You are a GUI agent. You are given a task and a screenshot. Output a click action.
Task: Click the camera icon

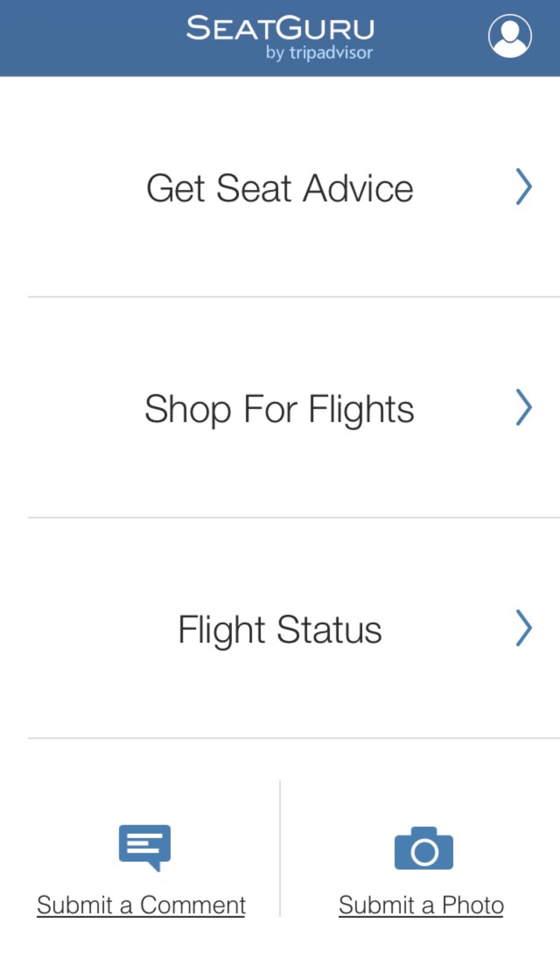click(x=423, y=848)
